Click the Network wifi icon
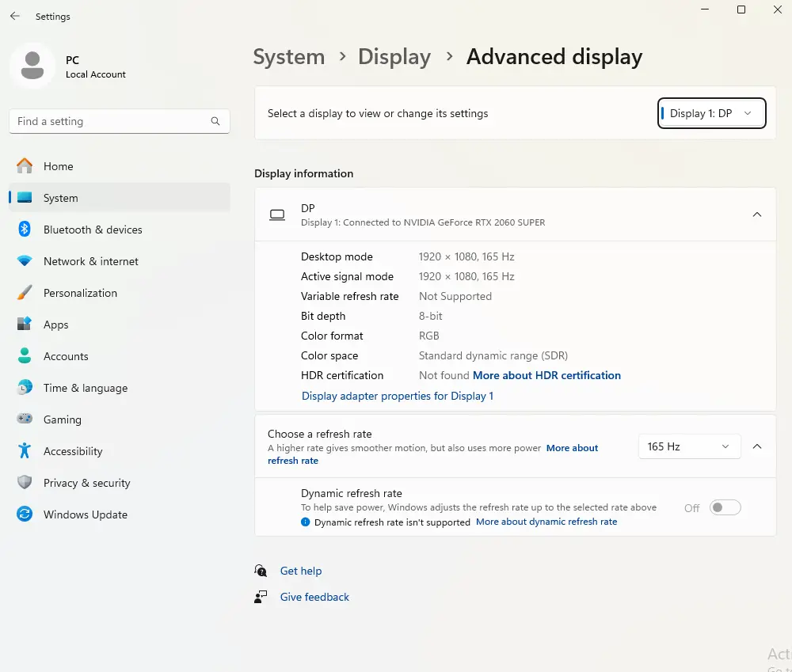 [x=25, y=261]
